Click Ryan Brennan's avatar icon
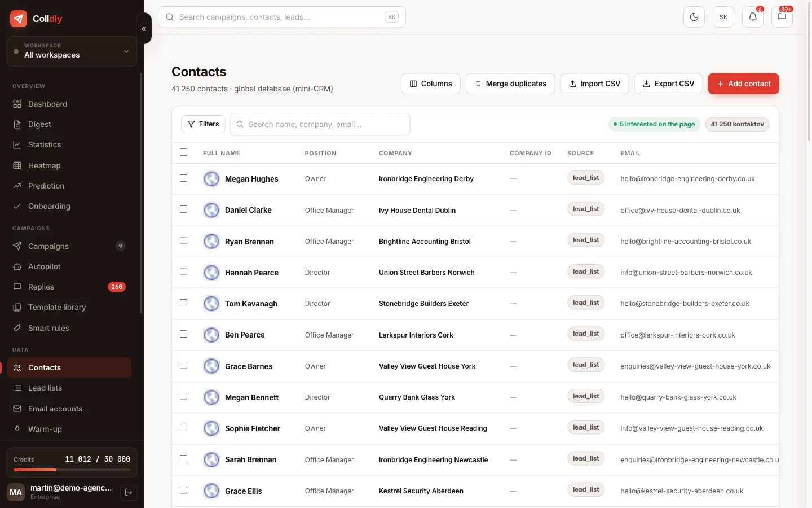Image resolution: width=812 pixels, height=508 pixels. pos(211,242)
